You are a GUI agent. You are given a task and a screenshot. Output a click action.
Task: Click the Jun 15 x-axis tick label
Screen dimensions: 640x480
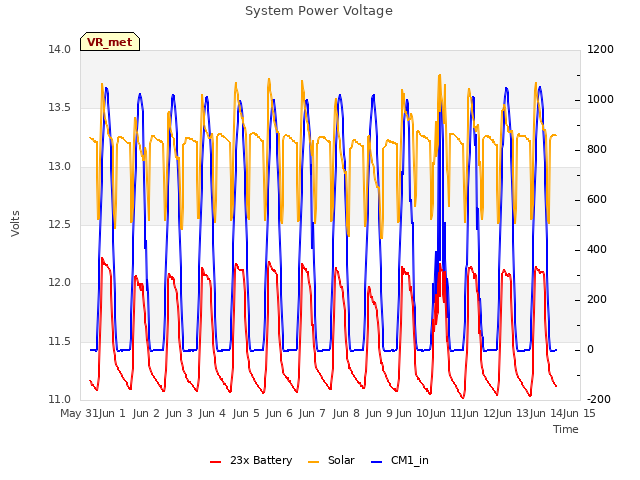579,413
